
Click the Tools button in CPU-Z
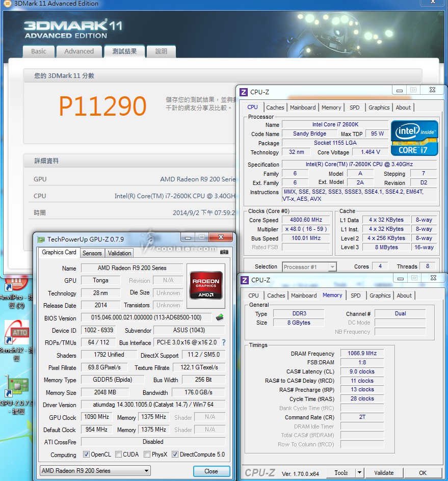coord(341,473)
